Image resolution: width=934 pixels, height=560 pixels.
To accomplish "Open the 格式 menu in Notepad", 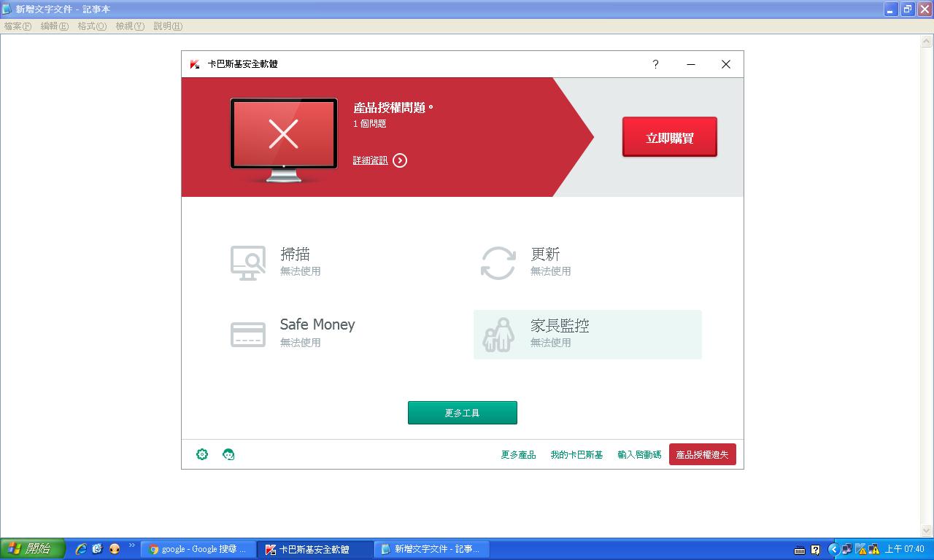I will 92,26.
